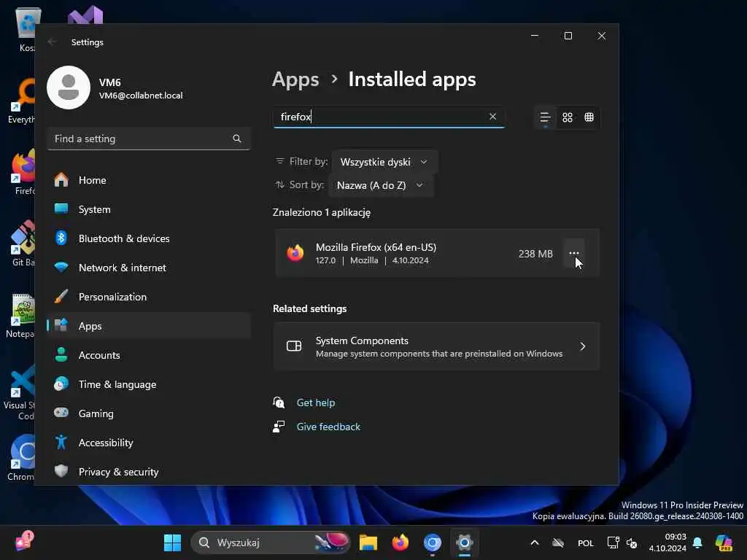
Task: Switch to table view layout
Action: coord(589,117)
